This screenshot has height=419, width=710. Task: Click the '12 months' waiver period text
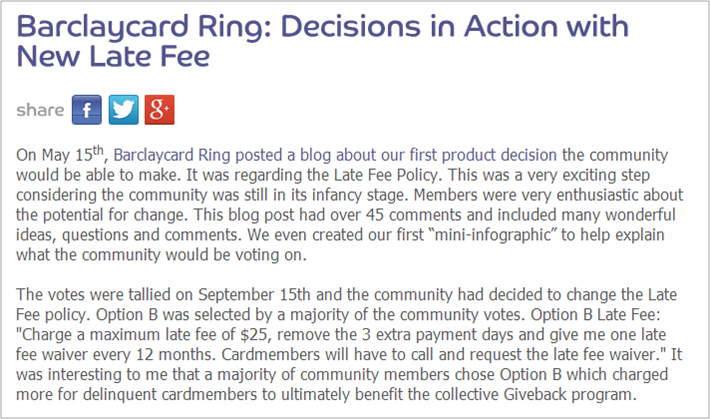174,354
